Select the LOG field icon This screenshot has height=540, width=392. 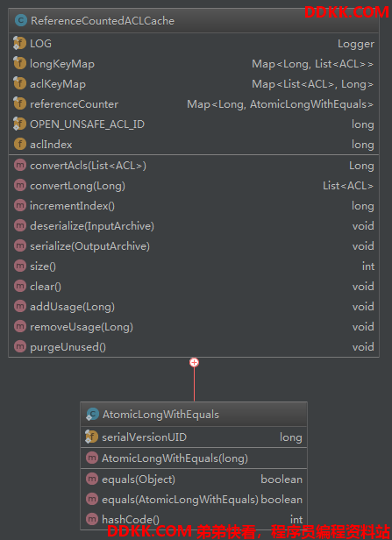click(19, 44)
